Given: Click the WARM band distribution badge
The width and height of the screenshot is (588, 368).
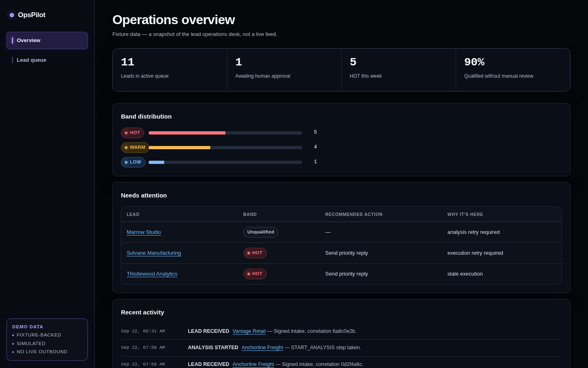Looking at the screenshot, I should click(135, 148).
